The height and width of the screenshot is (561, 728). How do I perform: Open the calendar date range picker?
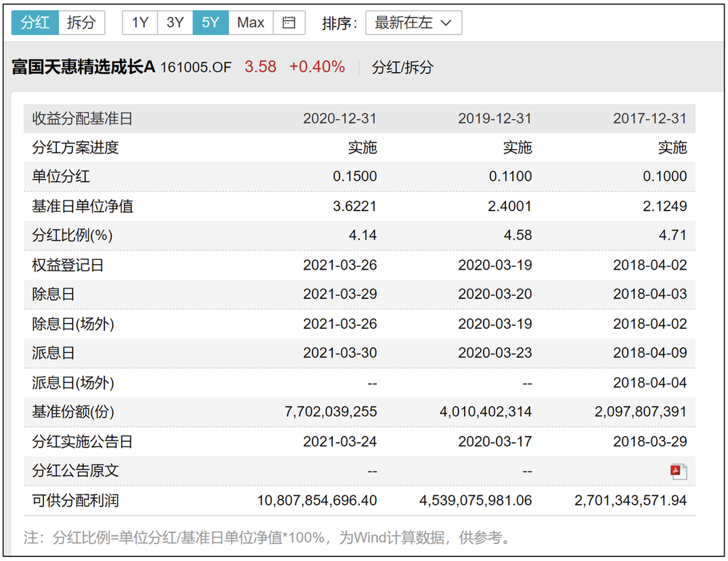coord(289,23)
